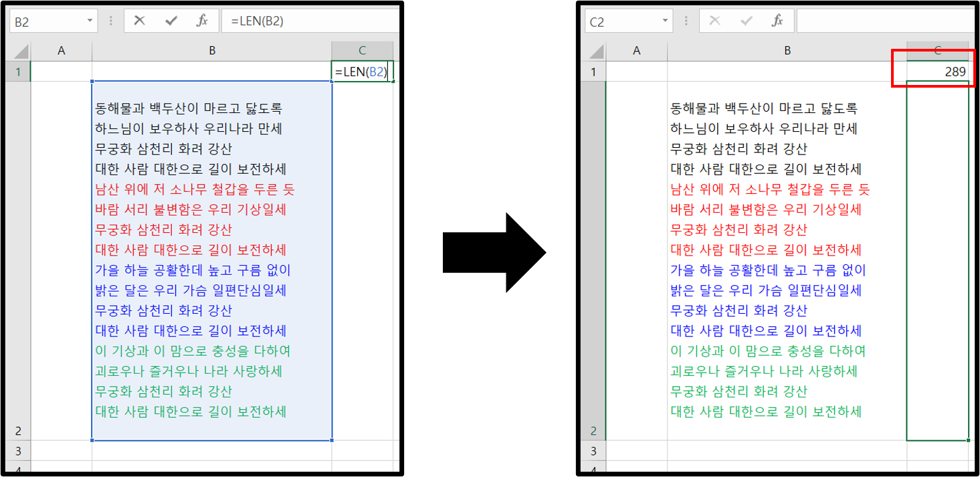
Task: Click cell A1 in left sheet
Action: coord(62,72)
